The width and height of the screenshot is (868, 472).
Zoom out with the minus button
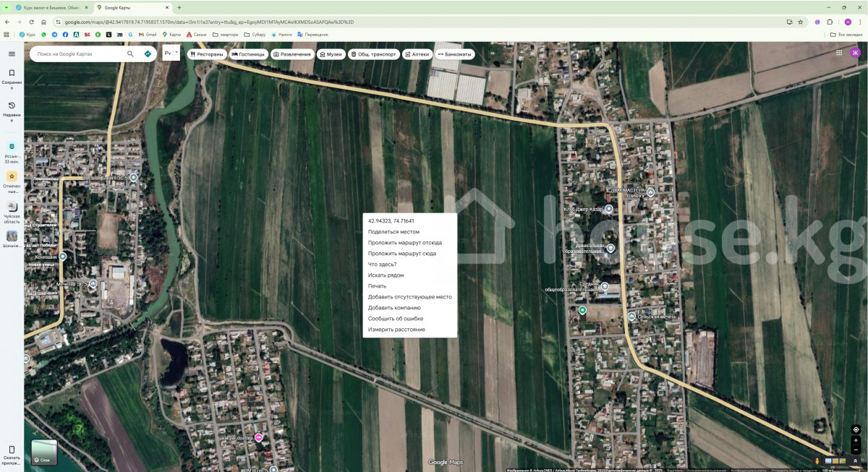pyautogui.click(x=856, y=450)
